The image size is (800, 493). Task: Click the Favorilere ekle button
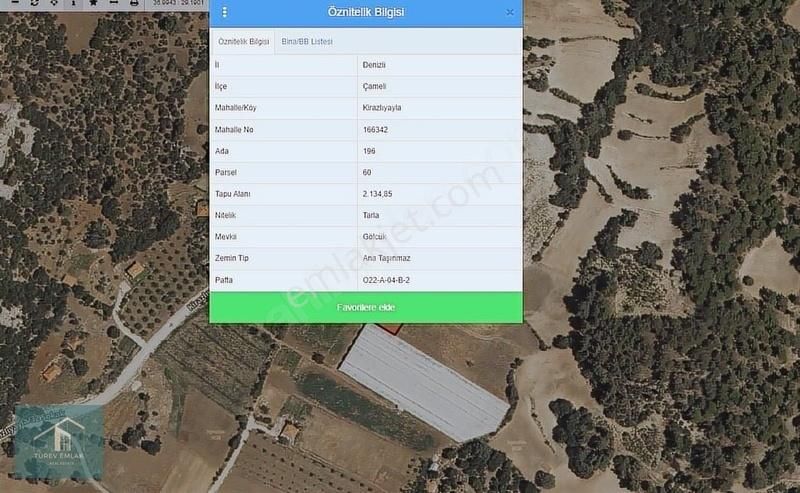coord(366,307)
